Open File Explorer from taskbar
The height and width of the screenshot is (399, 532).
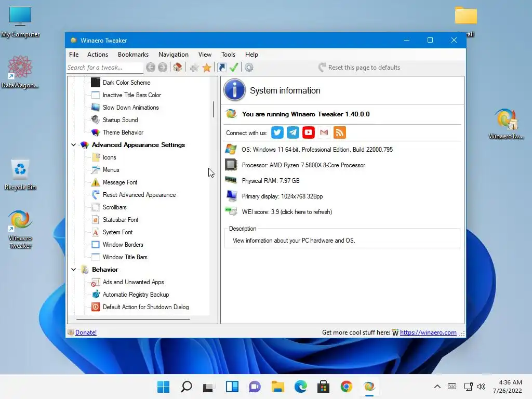pos(277,387)
